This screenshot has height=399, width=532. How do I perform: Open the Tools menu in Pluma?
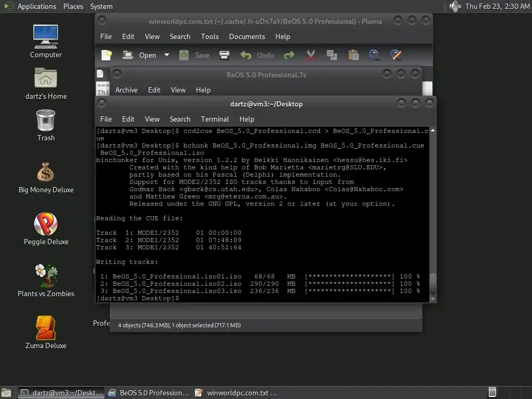coord(210,37)
